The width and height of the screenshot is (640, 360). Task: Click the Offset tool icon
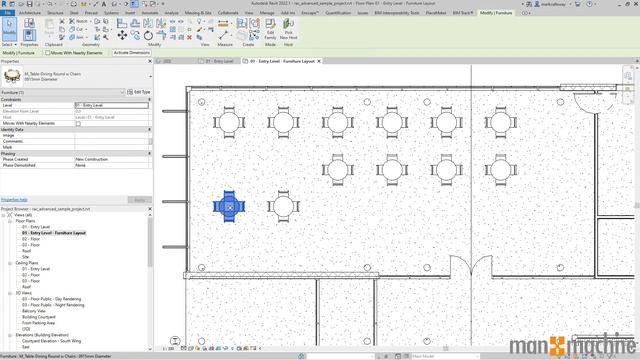[135, 23]
